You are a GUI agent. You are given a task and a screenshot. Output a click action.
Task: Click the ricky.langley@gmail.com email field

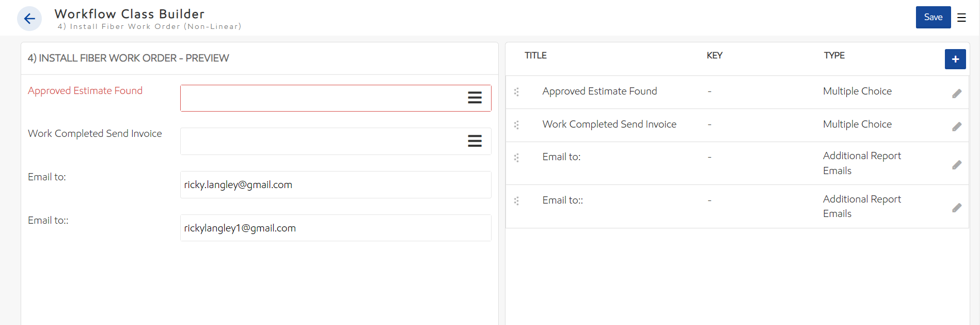[336, 185]
